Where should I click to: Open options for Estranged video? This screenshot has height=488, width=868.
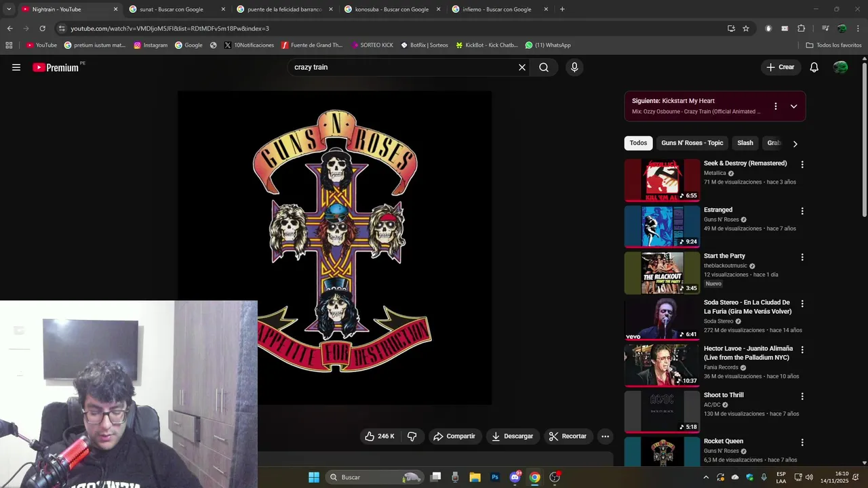[x=802, y=211]
